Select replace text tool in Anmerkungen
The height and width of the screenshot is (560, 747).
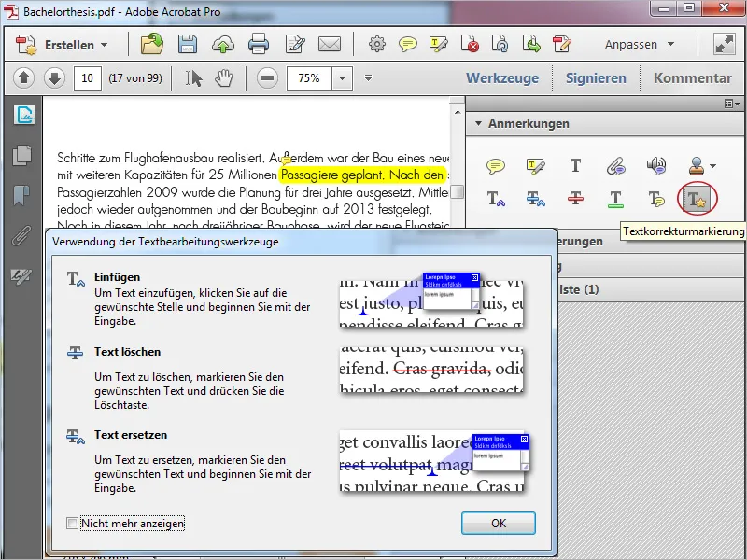(x=535, y=199)
